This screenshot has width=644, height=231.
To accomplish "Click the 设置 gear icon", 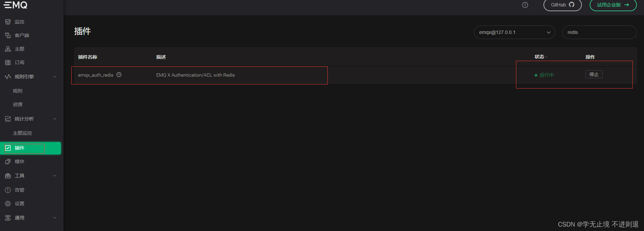I will (8, 204).
